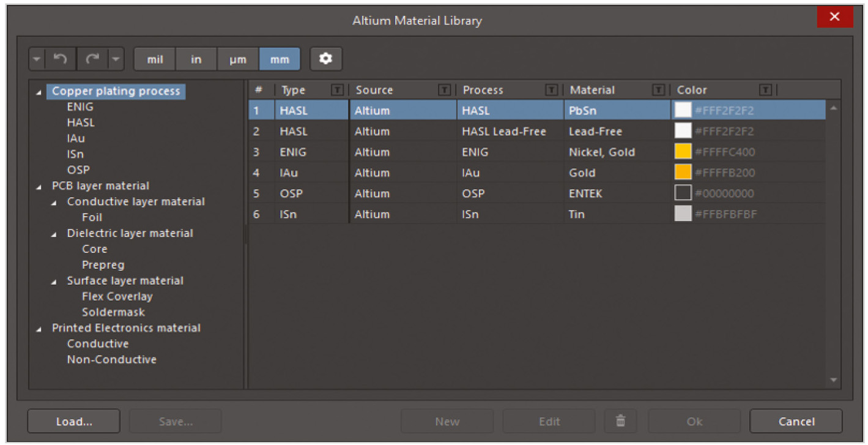Click the Tin row grey color swatch
The width and height of the screenshot is (868, 445).
[683, 214]
